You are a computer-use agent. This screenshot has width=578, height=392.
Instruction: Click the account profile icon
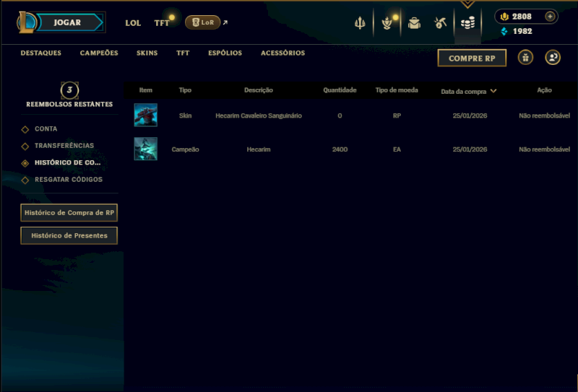click(553, 58)
